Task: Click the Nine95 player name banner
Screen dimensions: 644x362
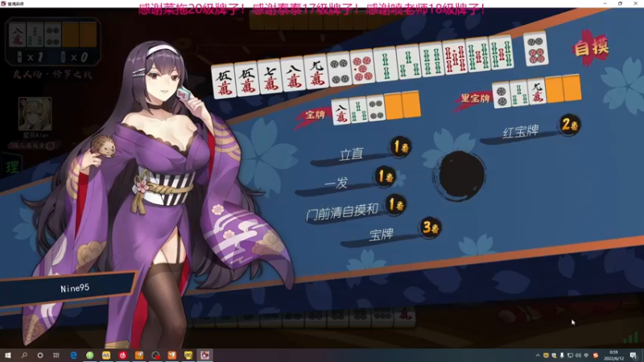Action: coord(69,289)
